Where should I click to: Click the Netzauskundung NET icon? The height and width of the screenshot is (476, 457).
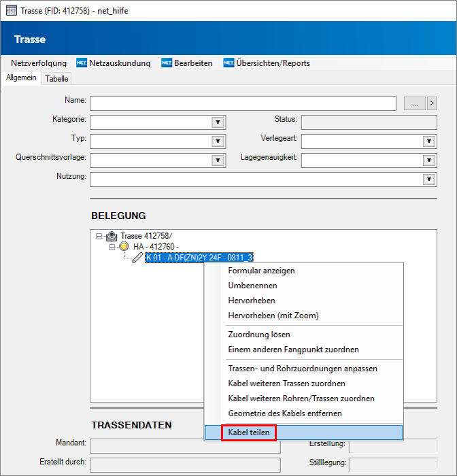click(82, 63)
